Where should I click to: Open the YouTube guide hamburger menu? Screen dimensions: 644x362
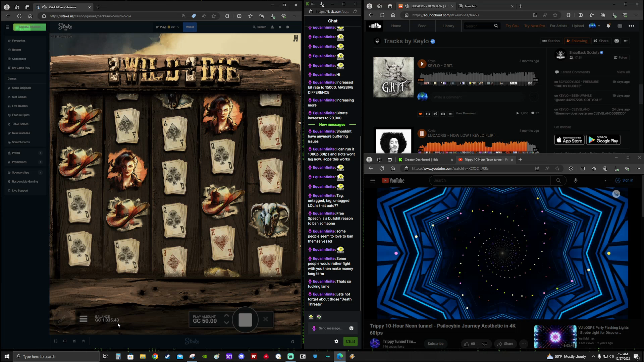372,180
